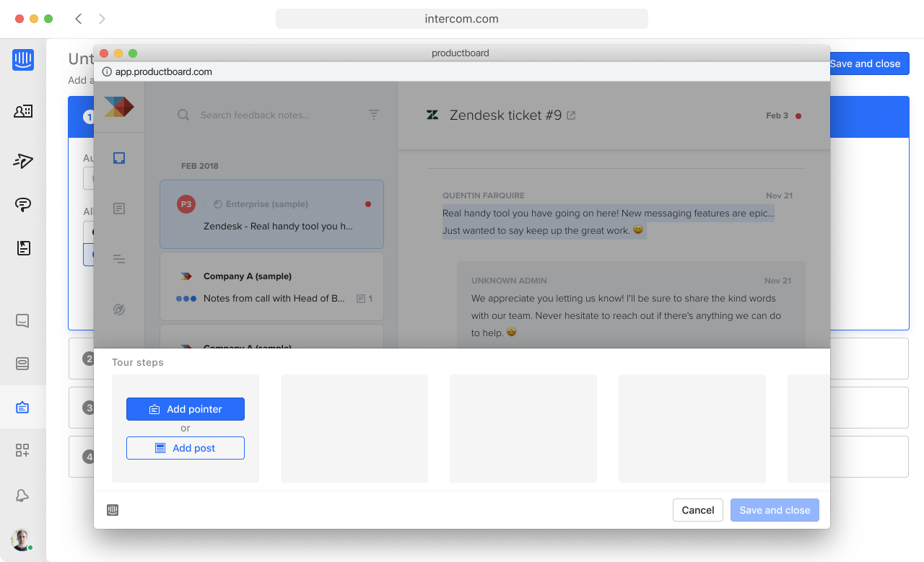
Task: Select the Enterprise (sample) Zendesk note
Action: tap(271, 214)
